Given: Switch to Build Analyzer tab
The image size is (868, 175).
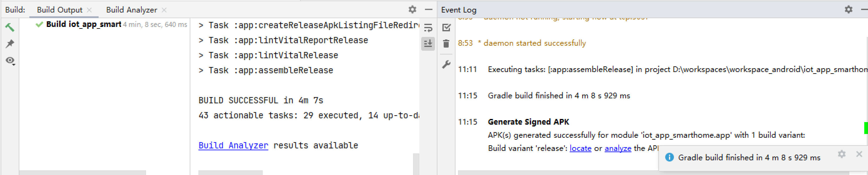Looking at the screenshot, I should click(x=131, y=10).
